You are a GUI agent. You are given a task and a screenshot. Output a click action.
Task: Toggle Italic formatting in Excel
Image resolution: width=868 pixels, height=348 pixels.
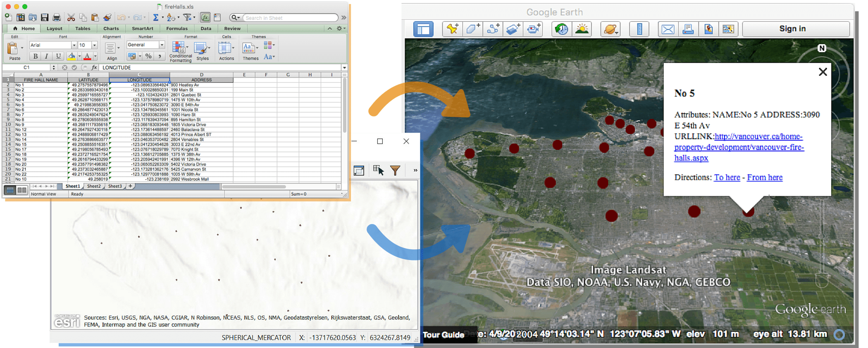[46, 56]
